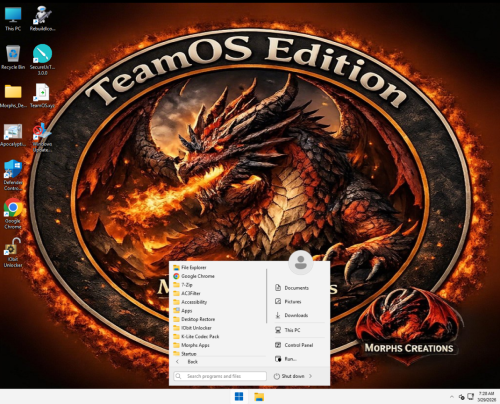500x404 pixels.
Task: Open the Defender Control desktop shortcut
Action: coord(13,175)
